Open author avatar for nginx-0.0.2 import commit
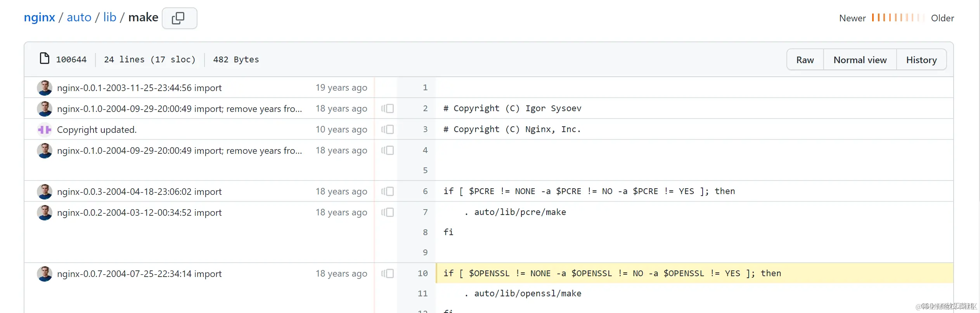The image size is (980, 313). 45,213
